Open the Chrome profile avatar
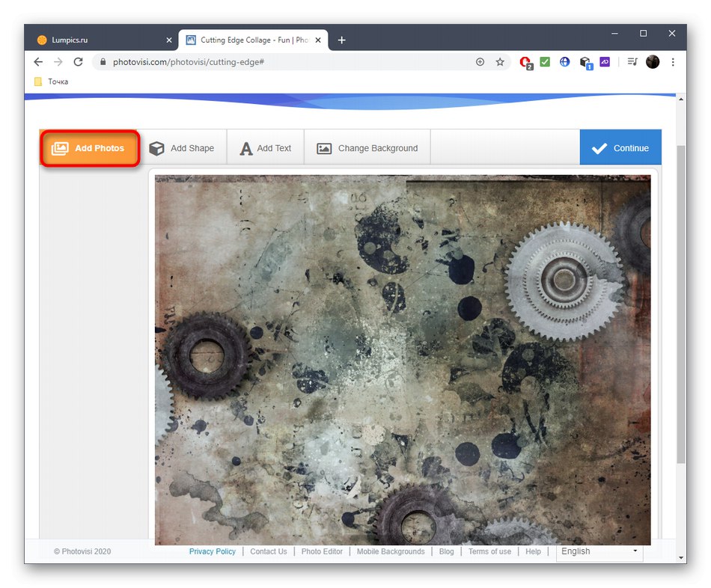 point(653,61)
